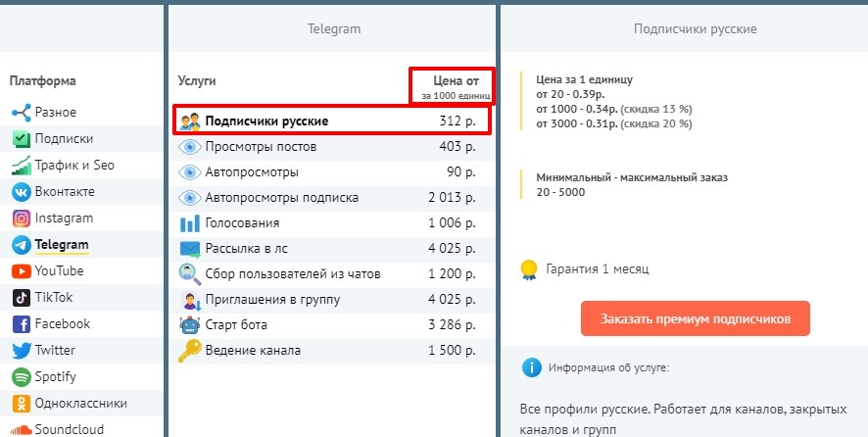868x437 pixels.
Task: Click the Twitter bird icon
Action: click(21, 351)
